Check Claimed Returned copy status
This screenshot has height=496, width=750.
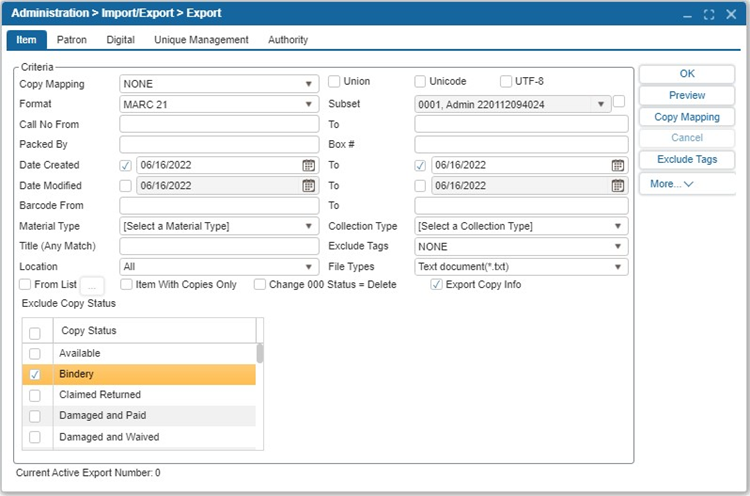point(35,396)
